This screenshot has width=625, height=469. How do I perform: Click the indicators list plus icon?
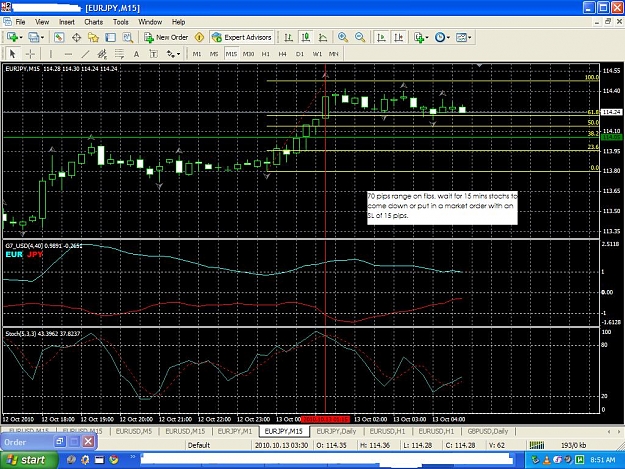coord(418,37)
